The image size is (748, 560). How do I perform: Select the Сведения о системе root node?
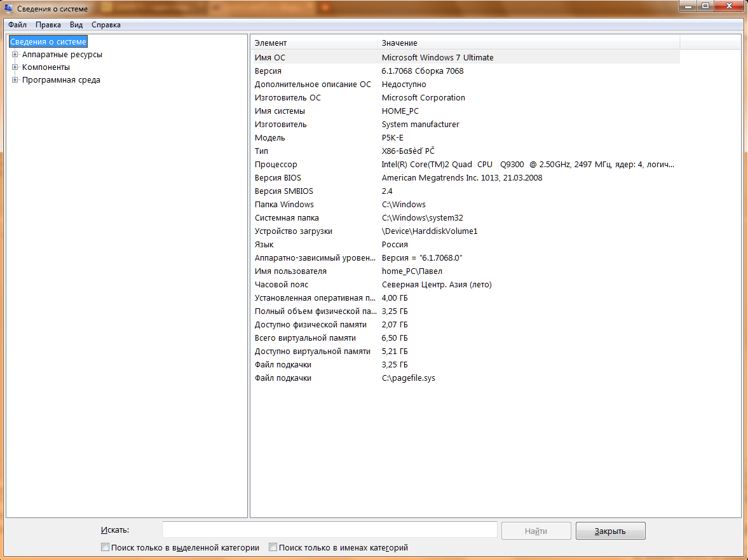[x=48, y=41]
